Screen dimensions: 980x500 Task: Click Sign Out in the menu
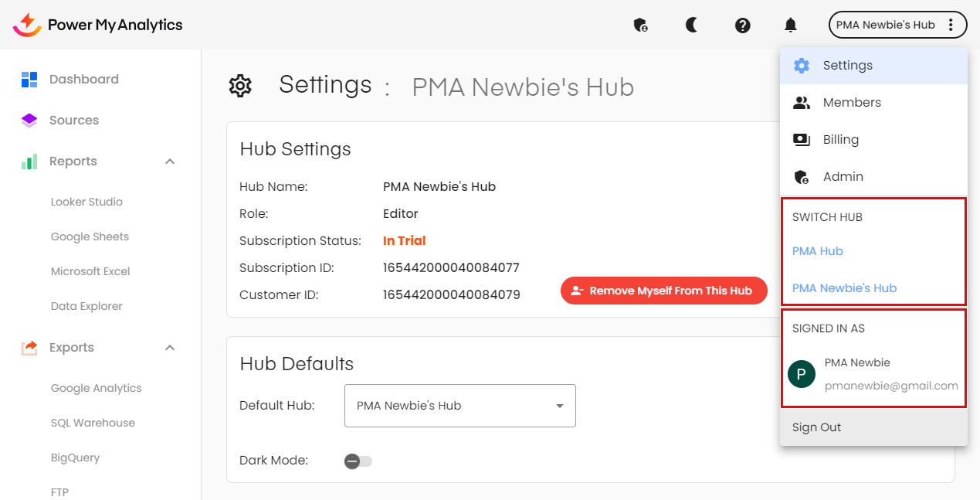(816, 427)
